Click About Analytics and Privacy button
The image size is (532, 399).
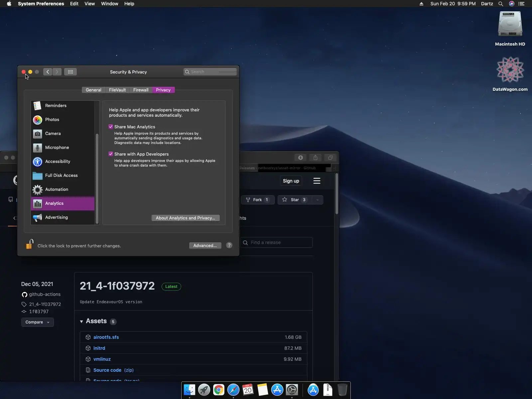tap(186, 218)
